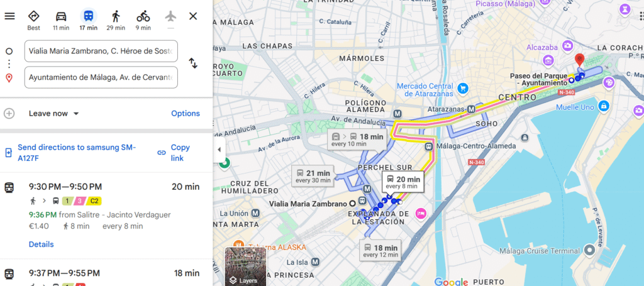Select the Best travel mode
The height and width of the screenshot is (286, 644).
click(x=34, y=20)
